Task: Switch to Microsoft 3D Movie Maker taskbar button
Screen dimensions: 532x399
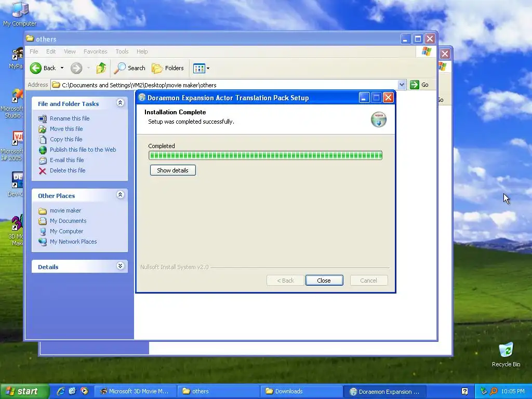Action: pyautogui.click(x=135, y=392)
